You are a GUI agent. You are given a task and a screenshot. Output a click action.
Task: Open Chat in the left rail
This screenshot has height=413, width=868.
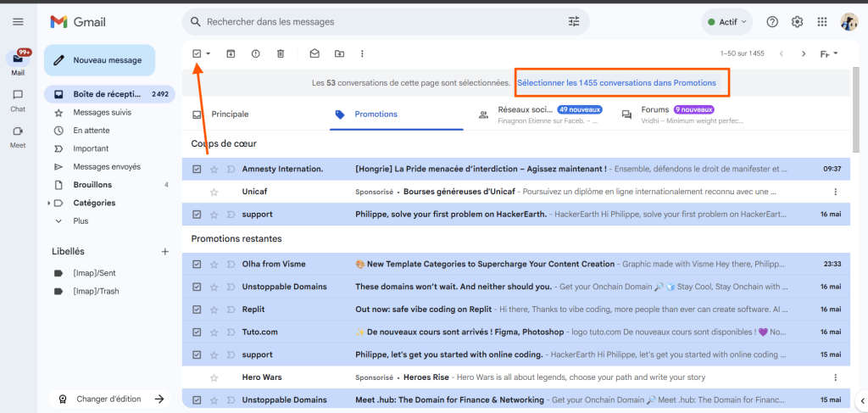[x=18, y=101]
